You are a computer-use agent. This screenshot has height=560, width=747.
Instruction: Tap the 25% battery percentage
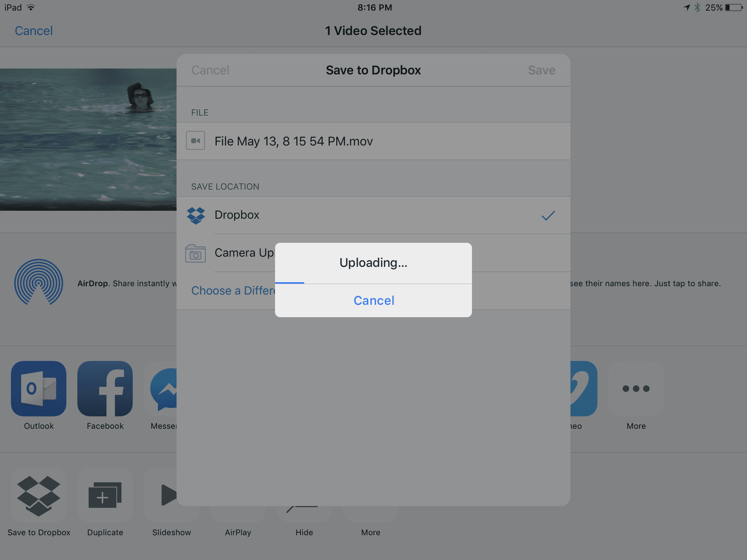pyautogui.click(x=714, y=8)
